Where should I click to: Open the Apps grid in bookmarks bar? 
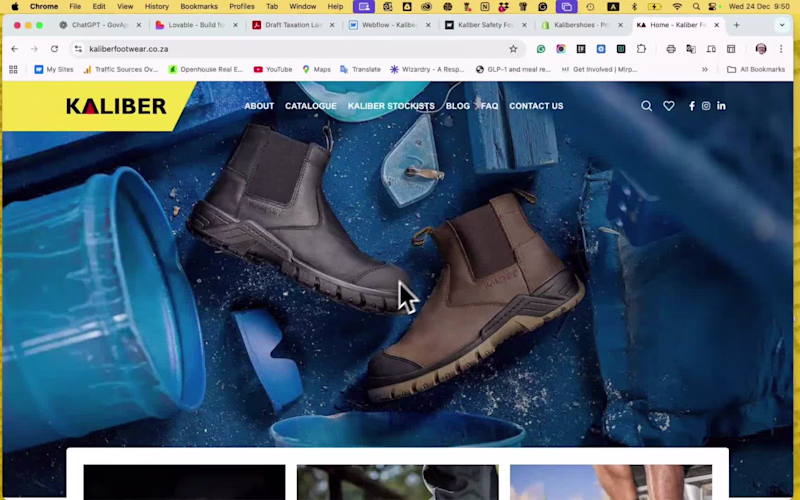pyautogui.click(x=13, y=69)
